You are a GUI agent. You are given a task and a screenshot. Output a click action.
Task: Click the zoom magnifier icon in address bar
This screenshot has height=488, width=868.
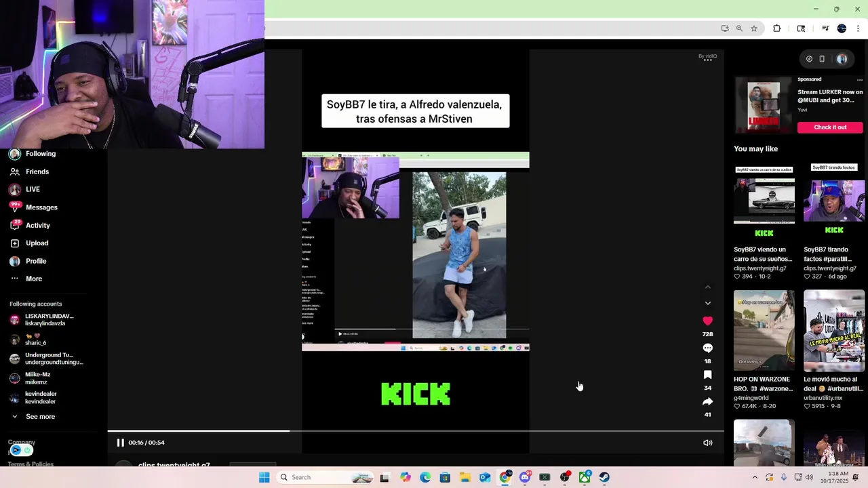coord(739,28)
